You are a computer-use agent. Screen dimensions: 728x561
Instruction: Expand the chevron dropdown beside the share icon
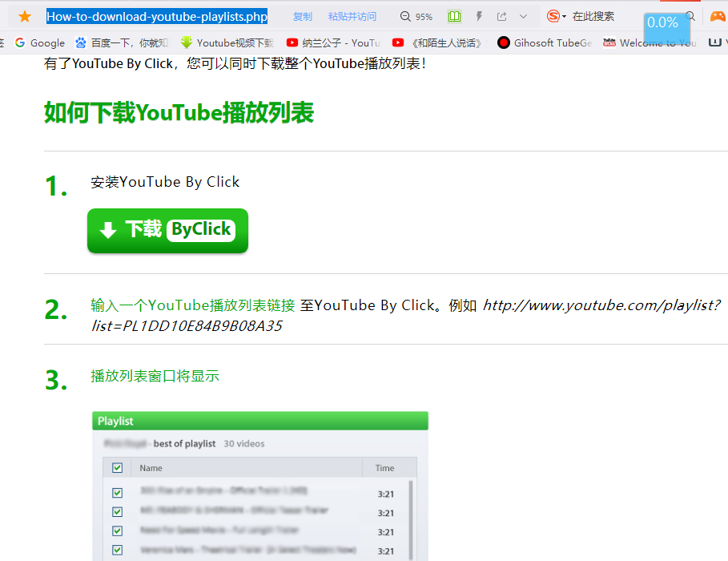pyautogui.click(x=523, y=17)
